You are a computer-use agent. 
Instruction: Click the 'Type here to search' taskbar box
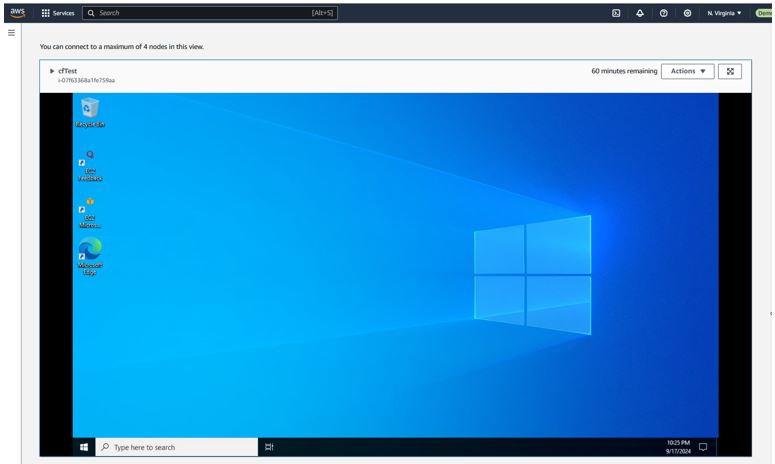[176, 447]
